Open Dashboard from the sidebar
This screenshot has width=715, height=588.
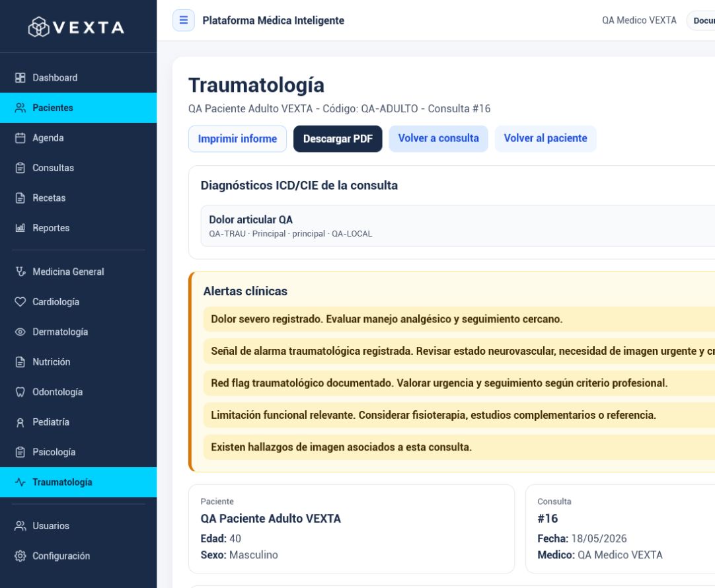(x=79, y=78)
